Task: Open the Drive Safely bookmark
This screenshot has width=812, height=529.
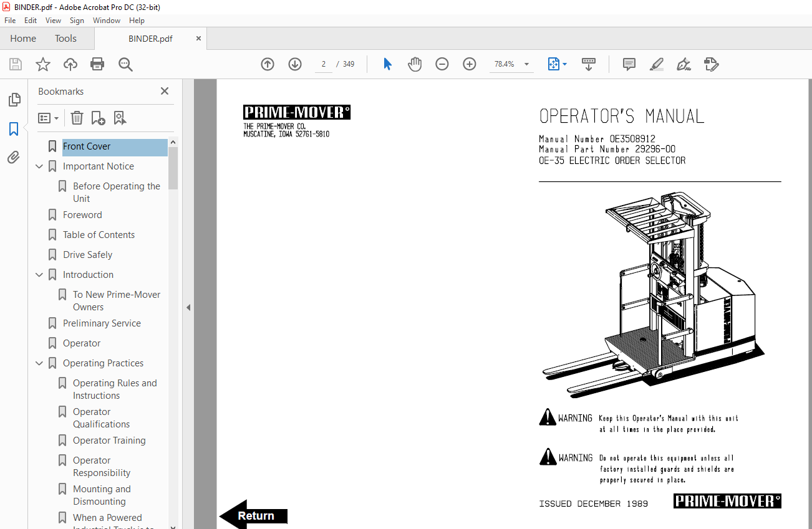Action: click(87, 255)
